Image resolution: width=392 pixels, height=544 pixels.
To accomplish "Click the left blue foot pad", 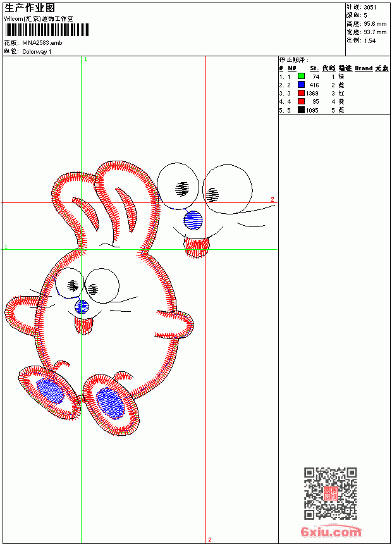I will coord(50,391).
